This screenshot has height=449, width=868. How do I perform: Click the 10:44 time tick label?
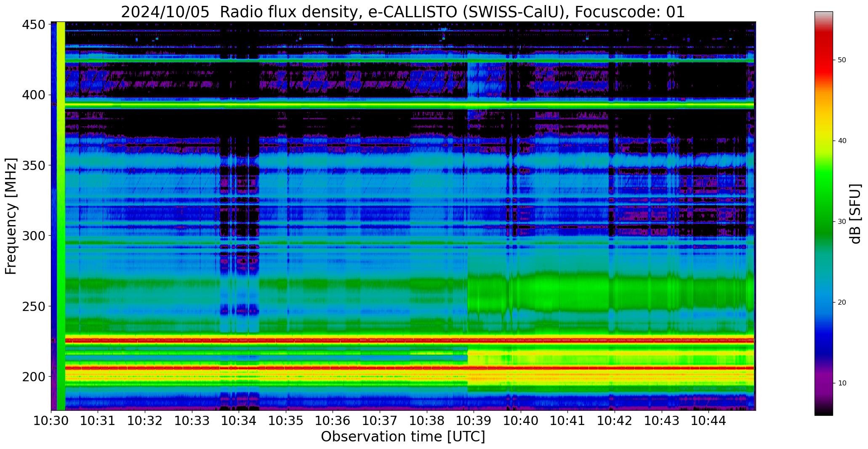click(708, 420)
